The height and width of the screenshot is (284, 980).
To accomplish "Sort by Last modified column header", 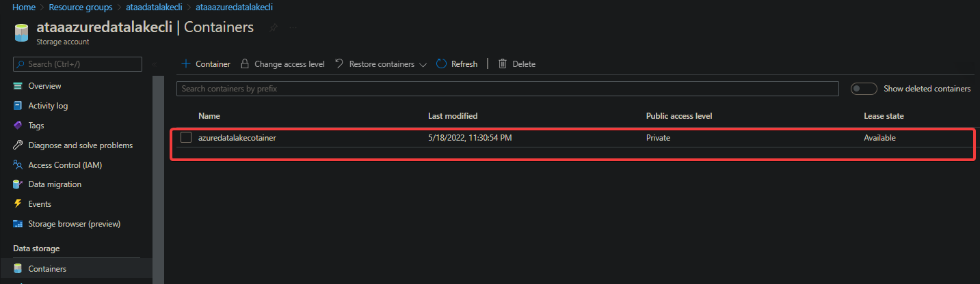I will tap(453, 116).
